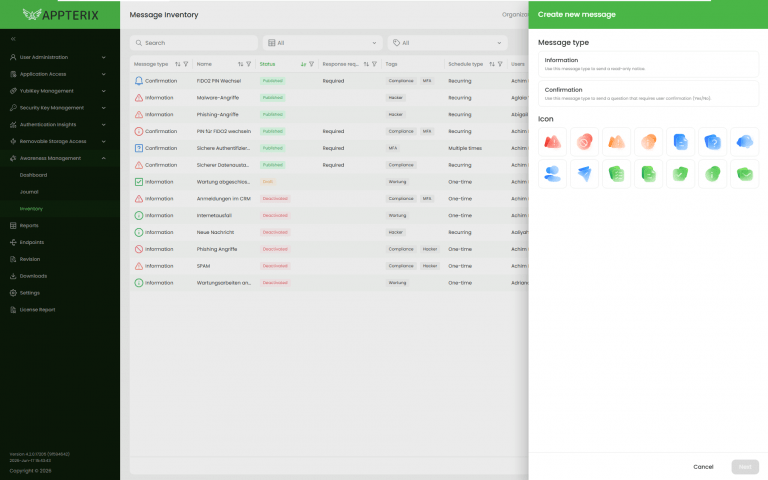Click the Internetausfall message name
This screenshot has height=480, width=768.
[214, 216]
